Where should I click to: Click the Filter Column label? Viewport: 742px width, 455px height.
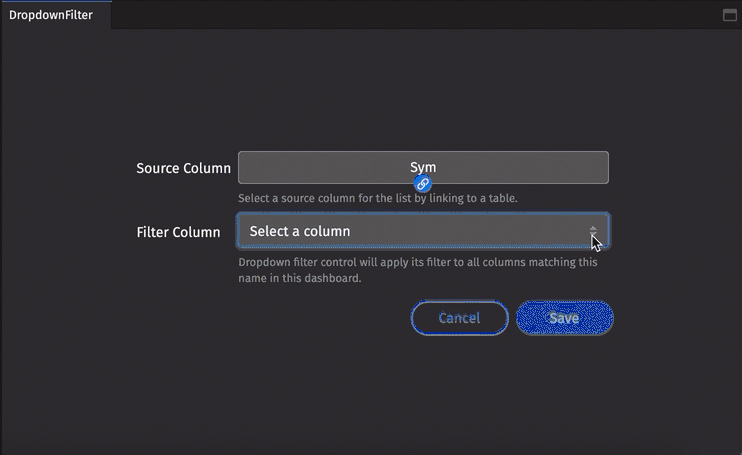coord(178,232)
